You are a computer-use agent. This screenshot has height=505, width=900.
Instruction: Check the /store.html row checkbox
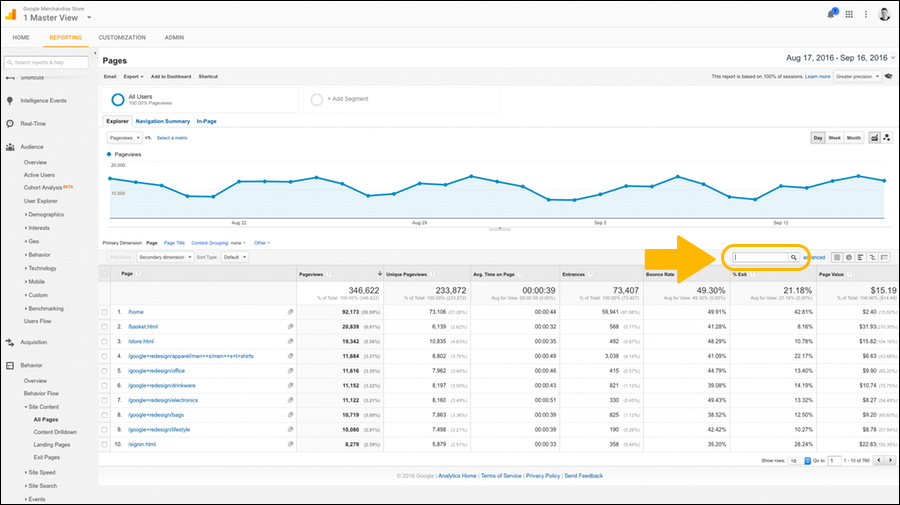pos(104,341)
